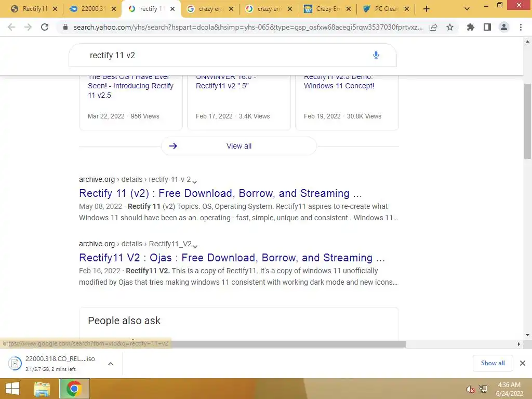Share this page via share icon
This screenshot has height=399, width=532.
433,27
